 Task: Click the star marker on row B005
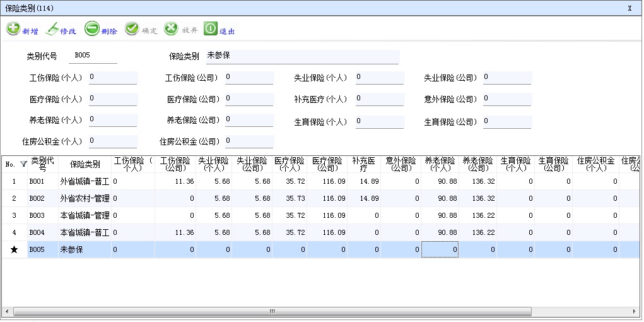tap(14, 250)
